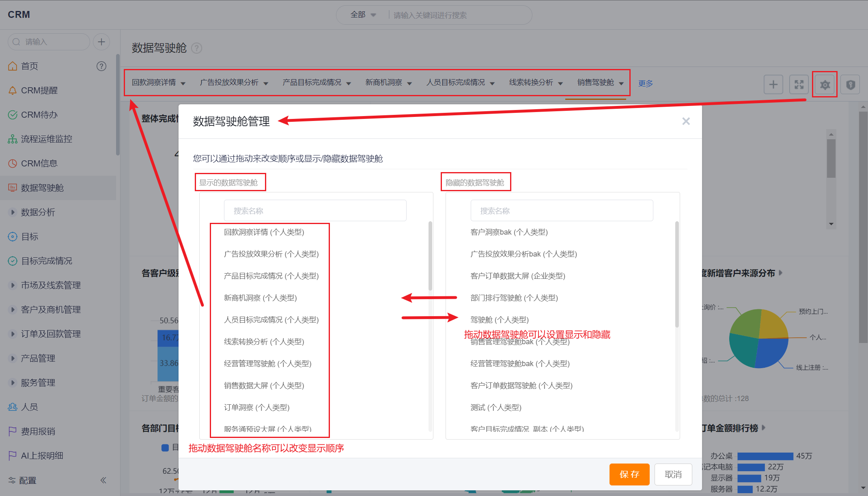Viewport: 868px width, 496px height.
Task: Click the 取消 button in dialog
Action: (x=673, y=474)
